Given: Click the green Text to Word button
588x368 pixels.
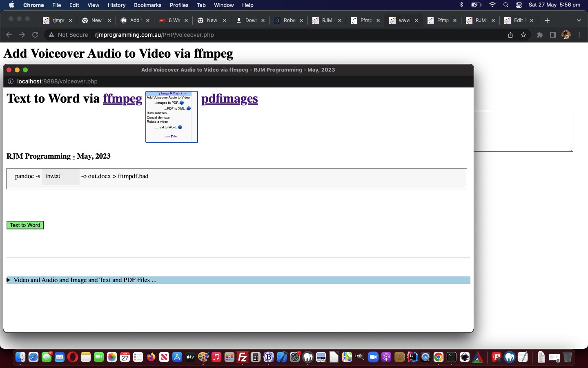Looking at the screenshot, I should (25, 225).
